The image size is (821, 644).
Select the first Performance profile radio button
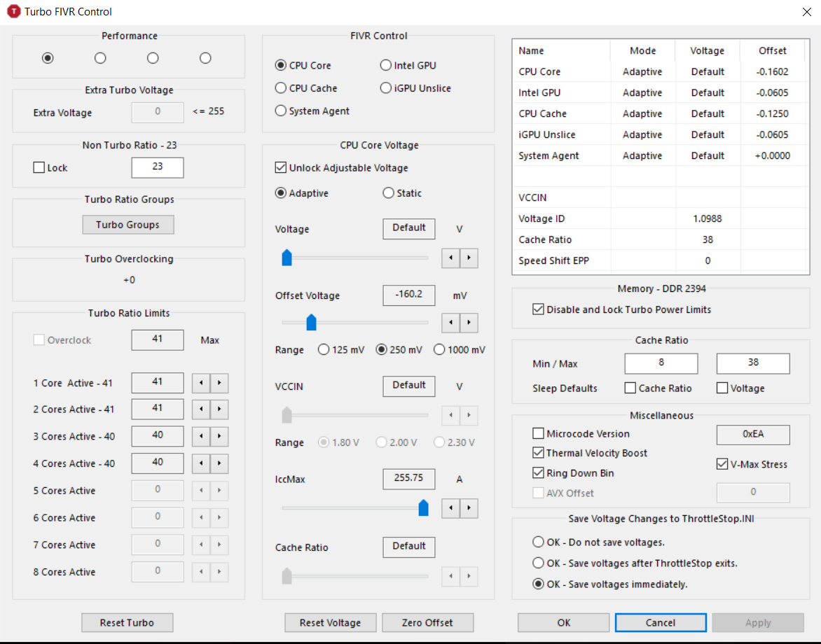click(x=48, y=58)
